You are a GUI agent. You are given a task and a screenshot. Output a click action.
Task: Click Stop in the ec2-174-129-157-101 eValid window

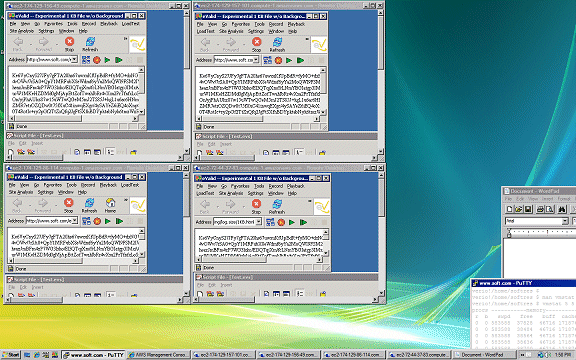pyautogui.click(x=256, y=44)
